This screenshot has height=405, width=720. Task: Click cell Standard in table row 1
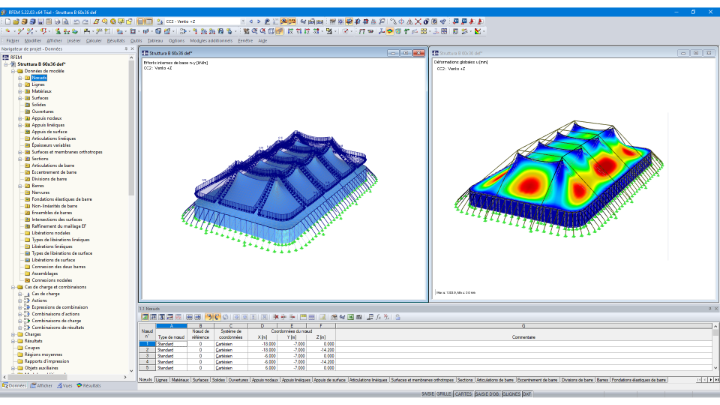pos(171,344)
